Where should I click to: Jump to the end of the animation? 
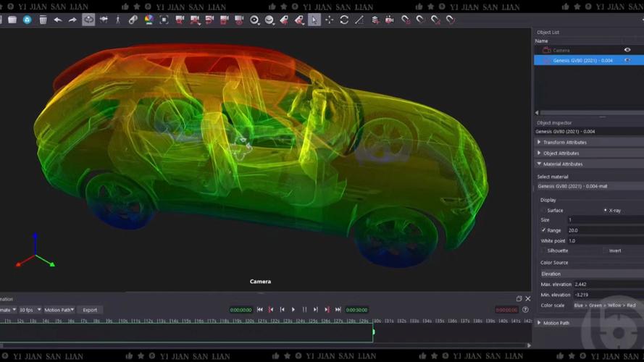[338, 309]
